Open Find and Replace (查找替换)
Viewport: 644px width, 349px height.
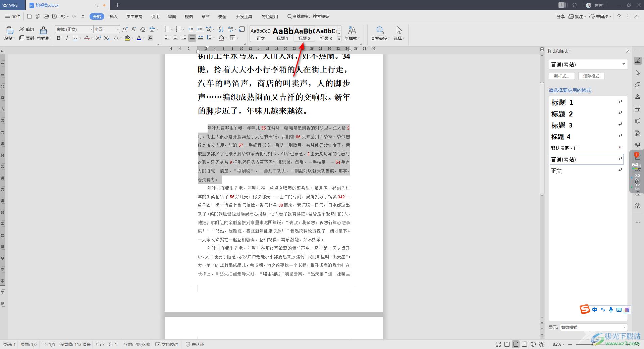click(x=380, y=34)
